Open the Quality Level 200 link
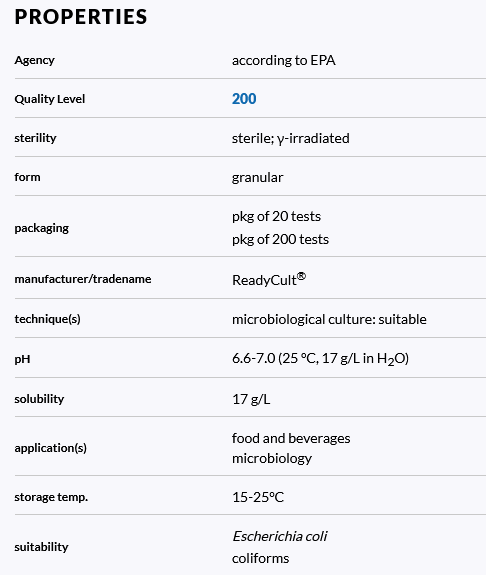Image resolution: width=486 pixels, height=575 pixels. tap(244, 99)
